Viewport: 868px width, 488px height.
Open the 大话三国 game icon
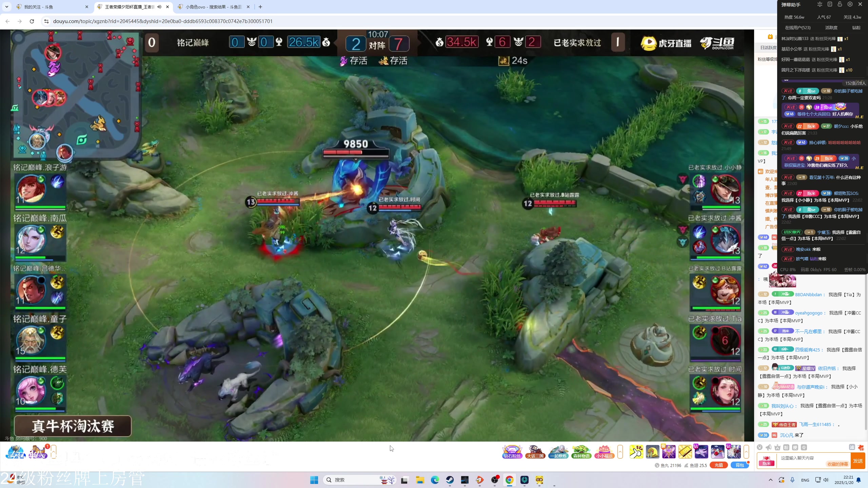click(535, 452)
